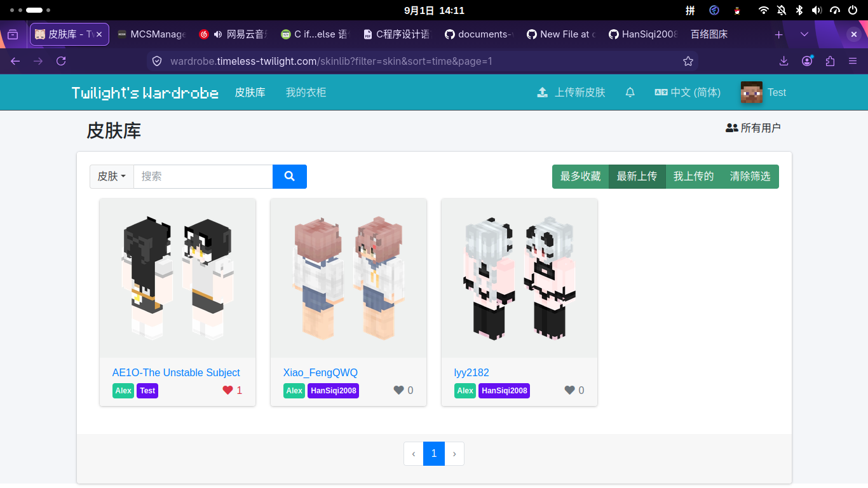The image size is (868, 488).
Task: Click the notification bell icon
Action: pyautogui.click(x=630, y=93)
